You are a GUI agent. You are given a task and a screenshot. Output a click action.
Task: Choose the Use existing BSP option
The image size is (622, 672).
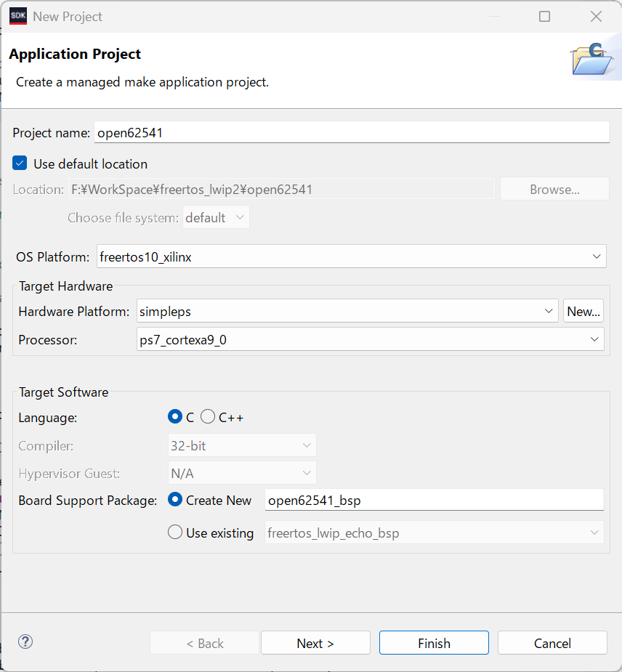pos(175,533)
